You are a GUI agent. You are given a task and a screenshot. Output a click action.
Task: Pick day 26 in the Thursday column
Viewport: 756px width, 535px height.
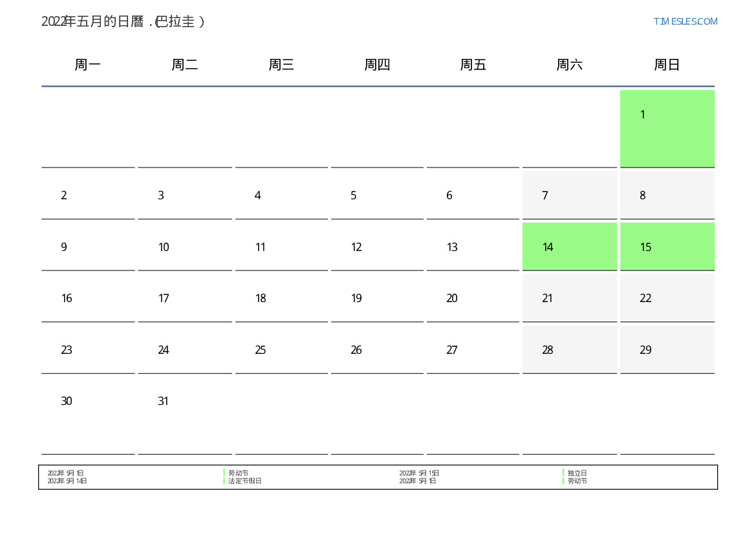(377, 349)
